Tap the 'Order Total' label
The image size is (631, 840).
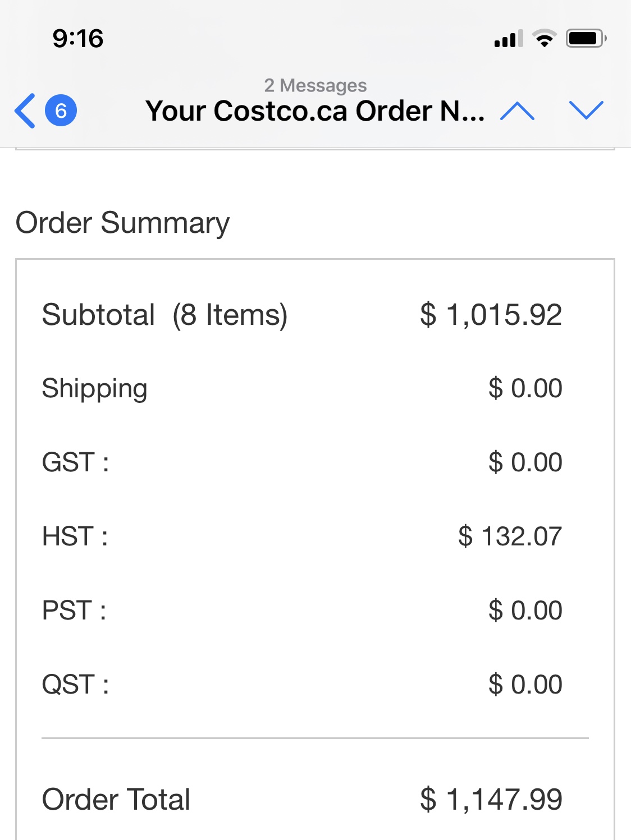click(116, 800)
